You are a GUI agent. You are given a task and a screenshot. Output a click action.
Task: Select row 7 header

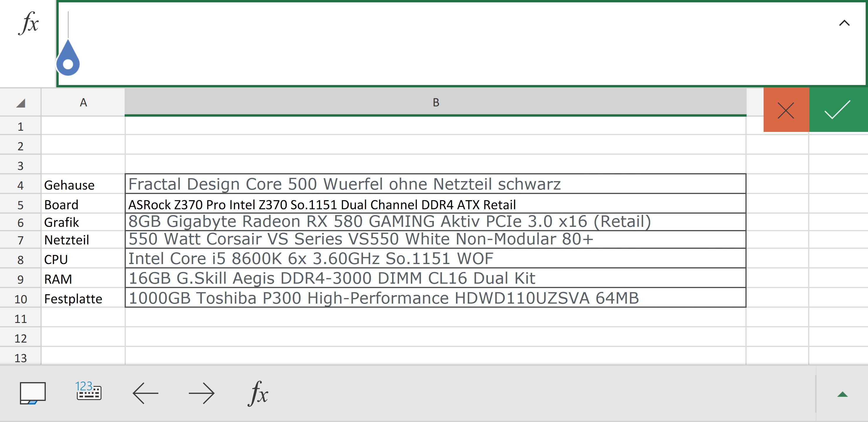(20, 240)
